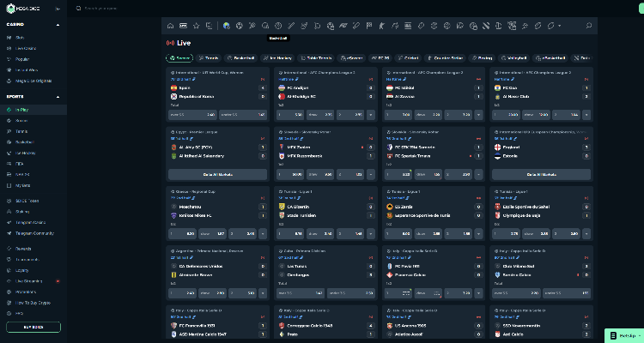Click the search magnifier in sports toolbar
Viewport: 644px width, 343px height.
587,26
